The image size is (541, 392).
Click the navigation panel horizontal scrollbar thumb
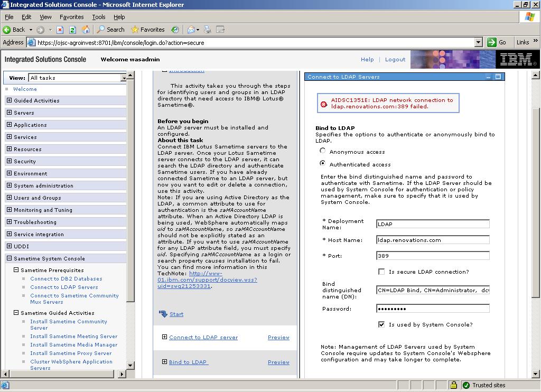[x=62, y=374]
